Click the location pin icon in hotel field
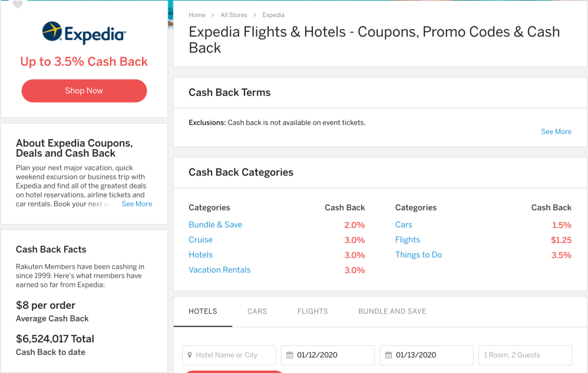Viewport: 588px width, 373px height. [190, 355]
